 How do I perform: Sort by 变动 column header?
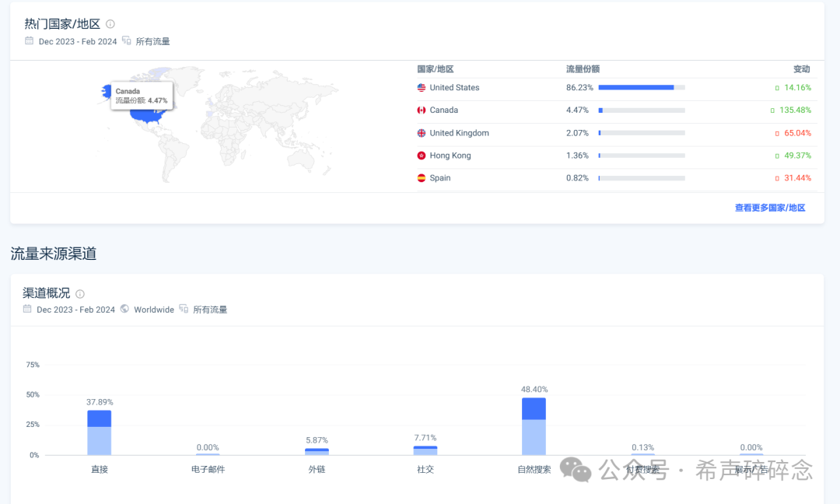coord(801,69)
